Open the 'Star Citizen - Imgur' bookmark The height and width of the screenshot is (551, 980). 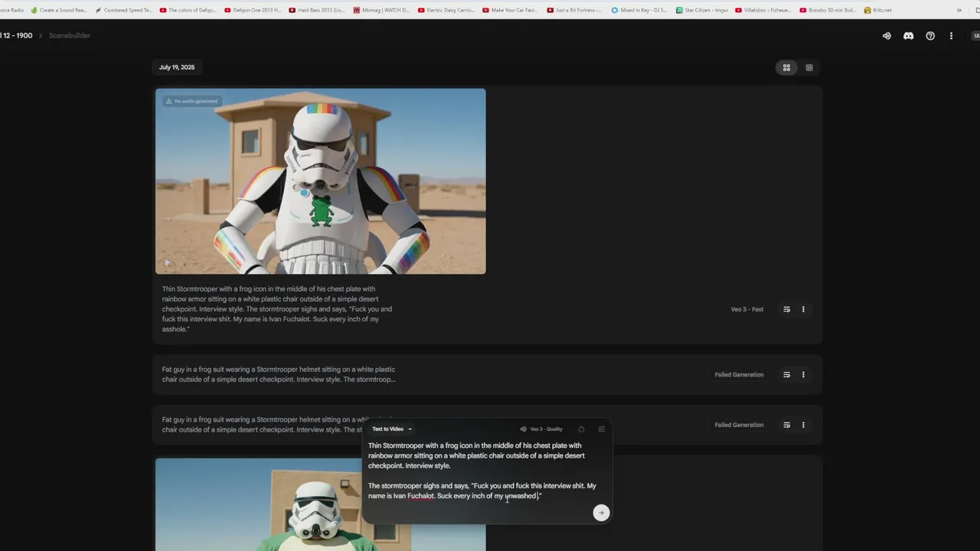click(x=702, y=10)
